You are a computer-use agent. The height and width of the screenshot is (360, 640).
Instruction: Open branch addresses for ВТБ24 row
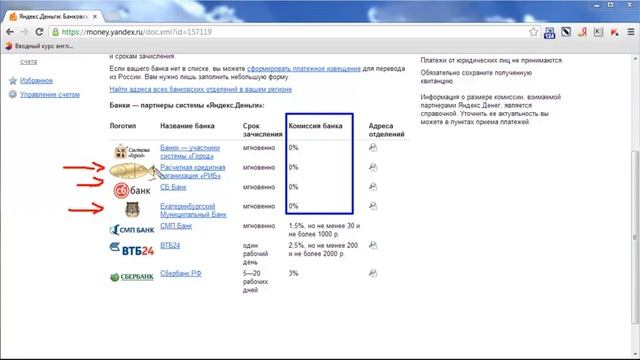pos(373,245)
